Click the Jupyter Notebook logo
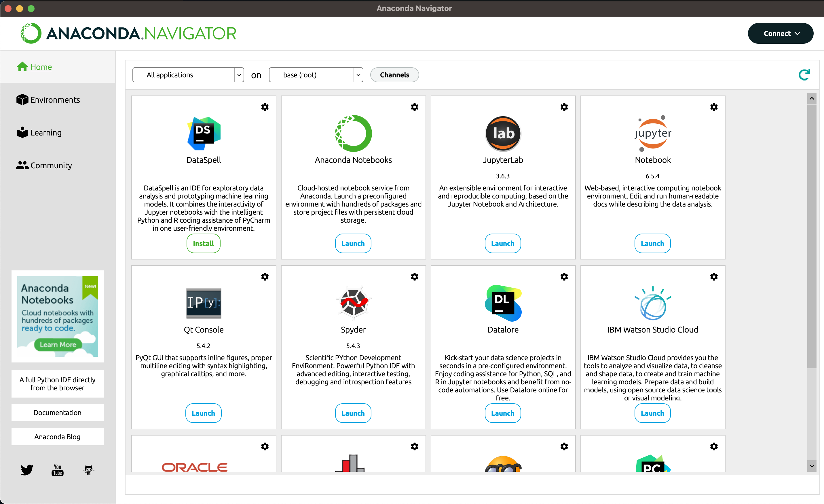This screenshot has height=504, width=824. 652,133
